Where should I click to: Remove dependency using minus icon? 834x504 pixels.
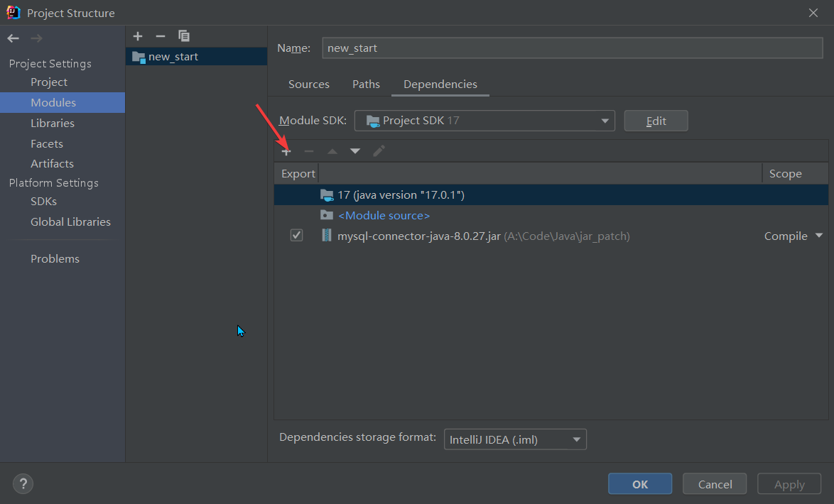click(x=309, y=151)
